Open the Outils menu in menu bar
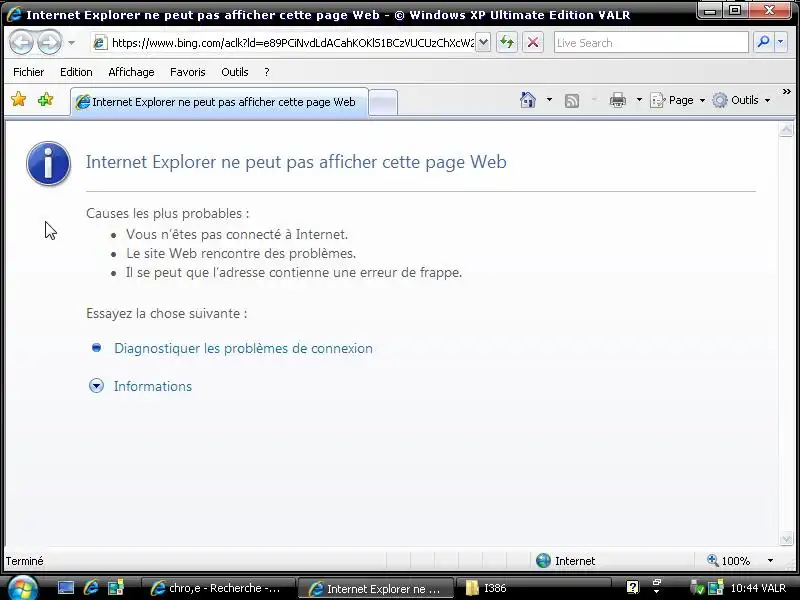Image resolution: width=800 pixels, height=600 pixels. coord(235,72)
